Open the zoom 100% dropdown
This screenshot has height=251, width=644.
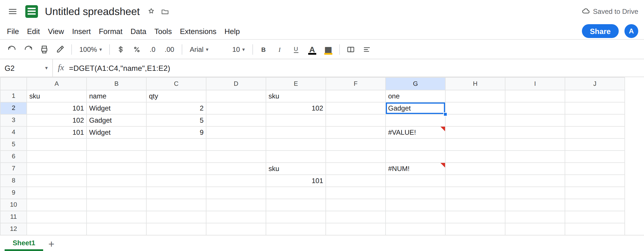click(91, 50)
